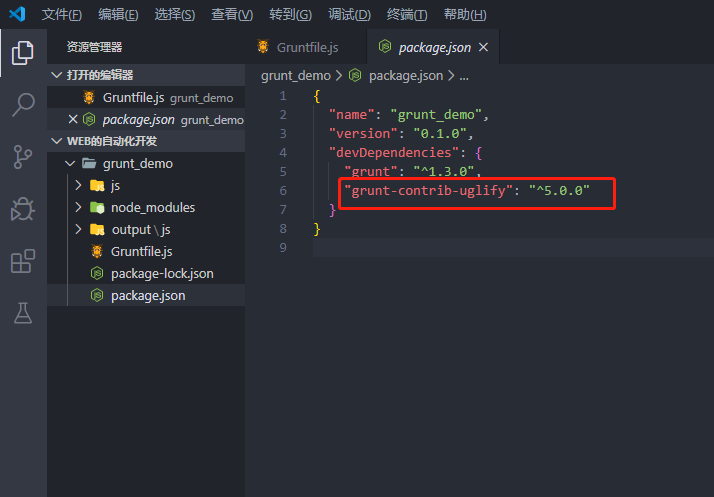This screenshot has height=497, width=714.
Task: Open the 查看(V) menu
Action: (232, 15)
